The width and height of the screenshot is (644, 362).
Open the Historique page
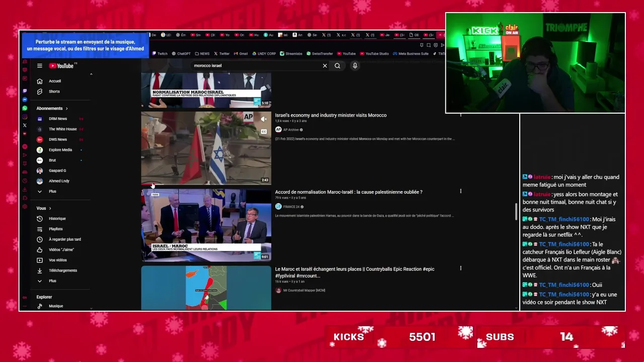[57, 219]
